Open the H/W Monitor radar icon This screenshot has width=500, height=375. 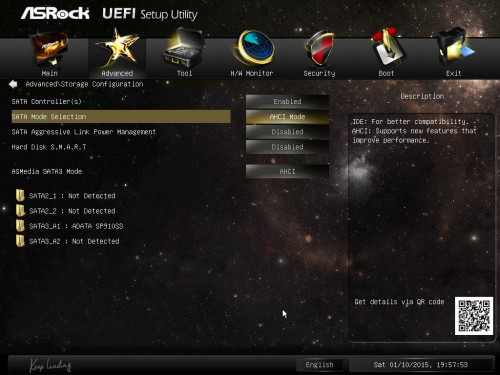(253, 47)
